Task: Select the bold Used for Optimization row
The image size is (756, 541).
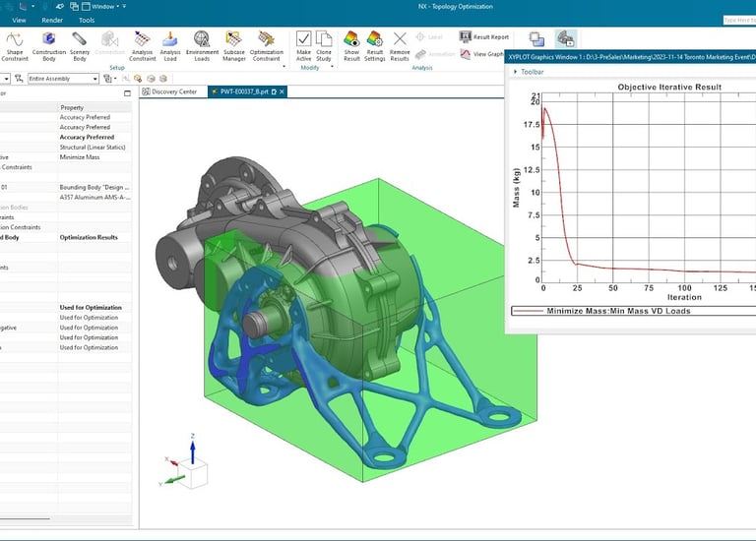Action: pos(91,307)
